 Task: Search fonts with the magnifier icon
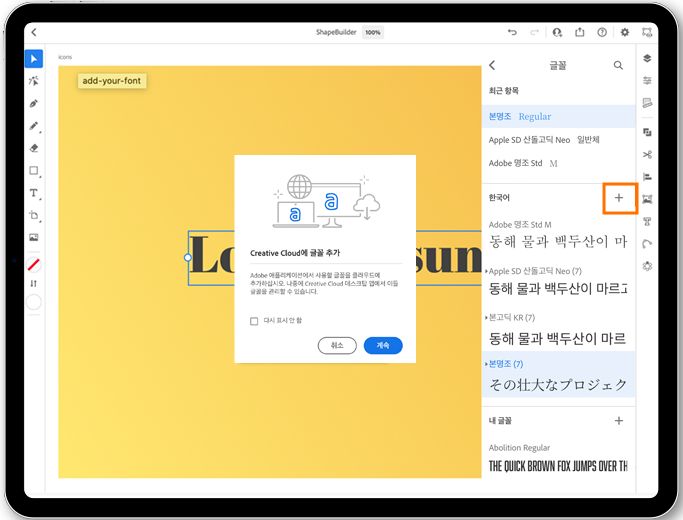click(618, 65)
